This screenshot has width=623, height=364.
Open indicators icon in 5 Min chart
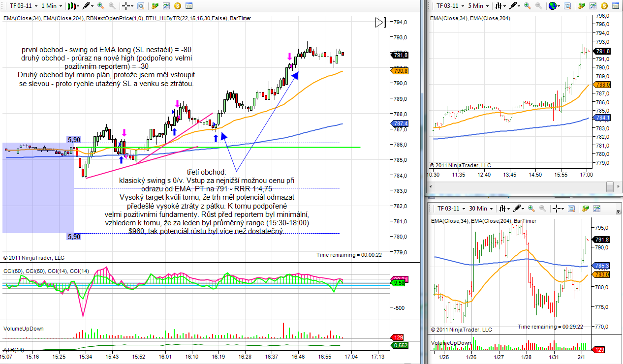click(593, 6)
